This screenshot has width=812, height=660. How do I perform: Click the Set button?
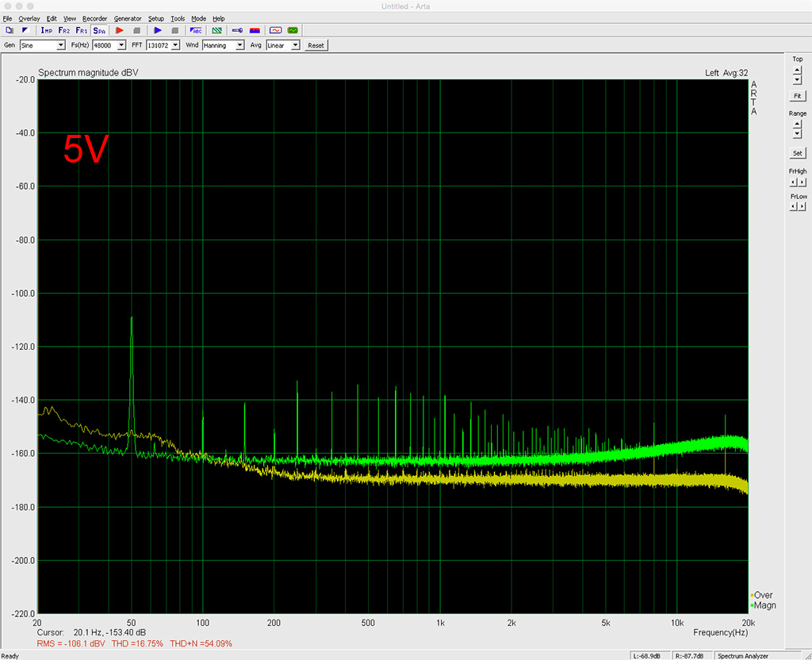pos(798,153)
